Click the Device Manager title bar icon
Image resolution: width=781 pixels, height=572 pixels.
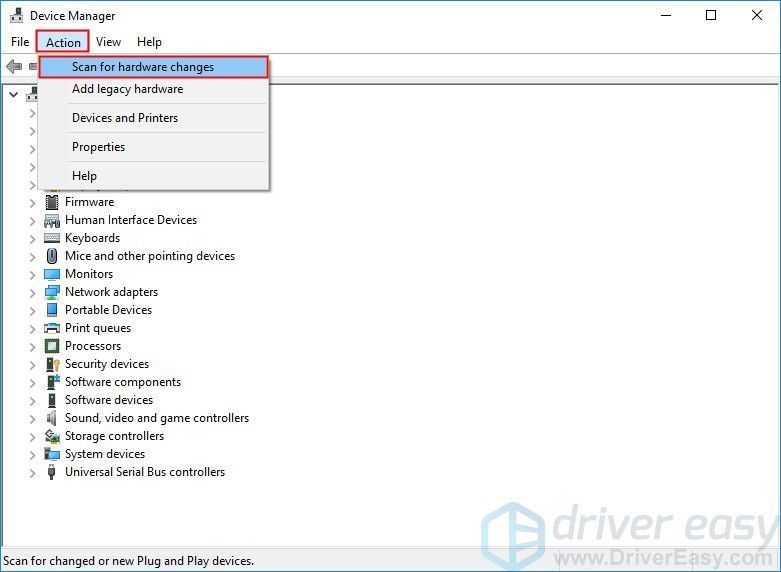(16, 15)
